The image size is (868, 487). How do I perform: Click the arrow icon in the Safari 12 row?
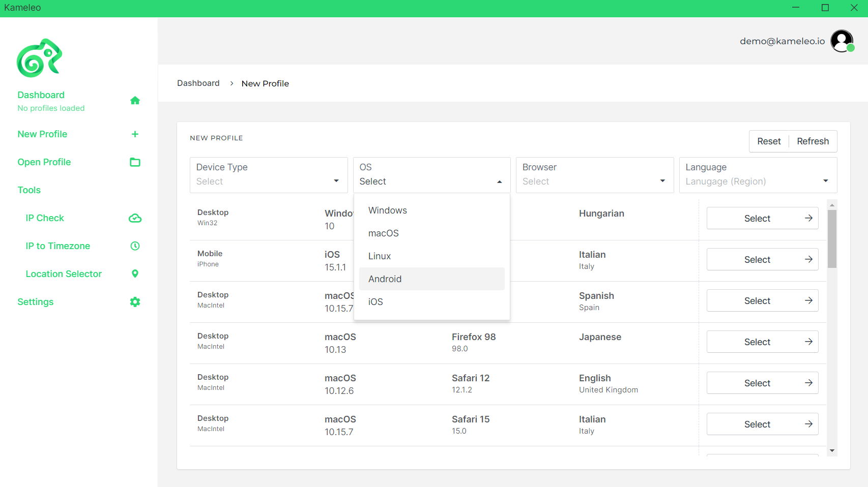click(808, 383)
